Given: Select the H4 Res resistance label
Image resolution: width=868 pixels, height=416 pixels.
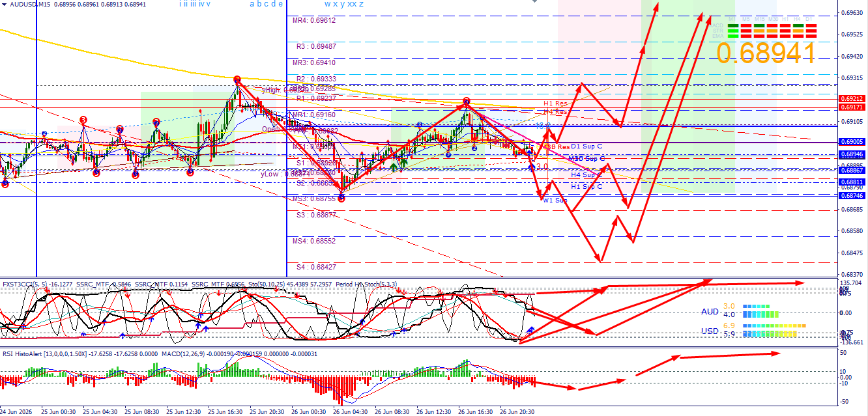Looking at the screenshot, I should 556,112.
